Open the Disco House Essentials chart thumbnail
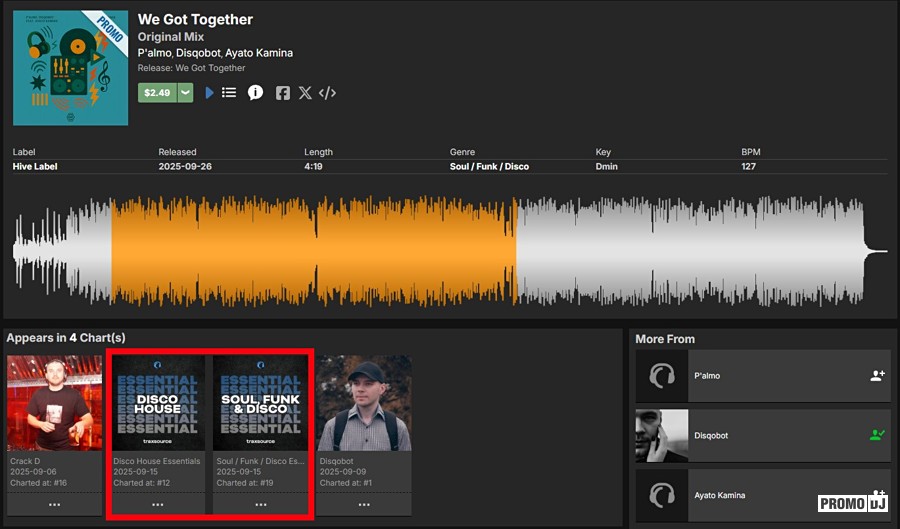This screenshot has height=529, width=900. (157, 402)
